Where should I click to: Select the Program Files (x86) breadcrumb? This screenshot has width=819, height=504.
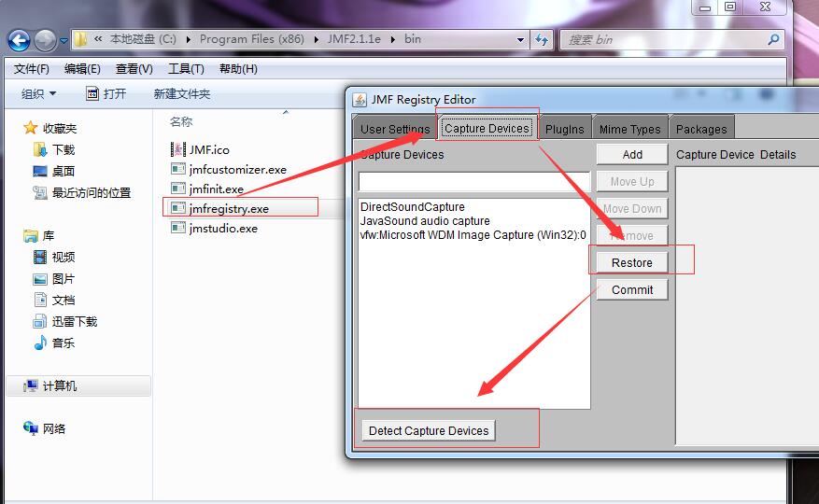coord(252,39)
